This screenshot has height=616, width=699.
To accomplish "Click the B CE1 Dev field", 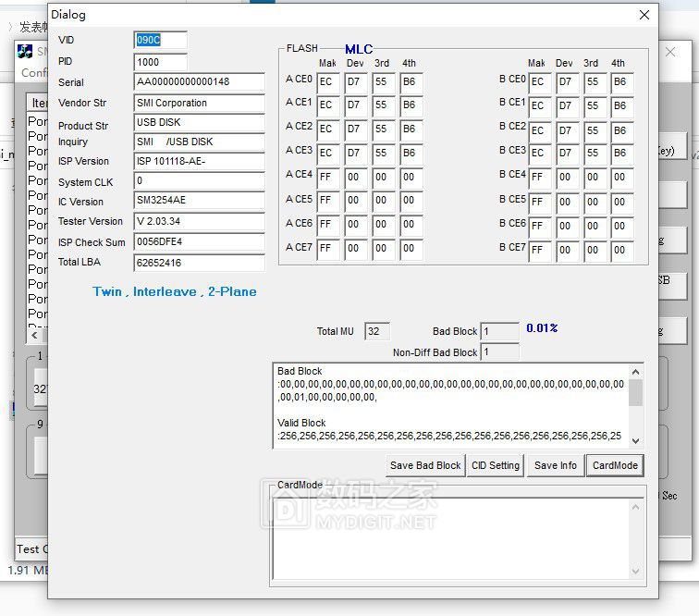I will [x=568, y=106].
